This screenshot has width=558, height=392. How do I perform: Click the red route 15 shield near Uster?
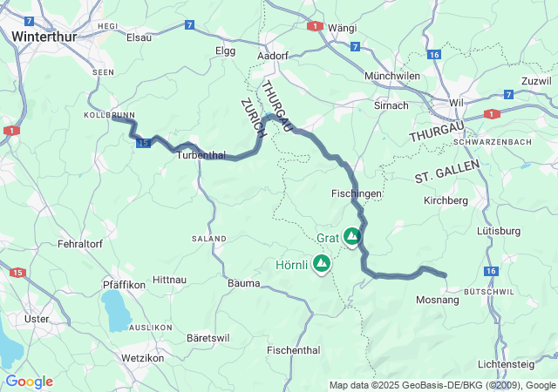tap(17, 273)
